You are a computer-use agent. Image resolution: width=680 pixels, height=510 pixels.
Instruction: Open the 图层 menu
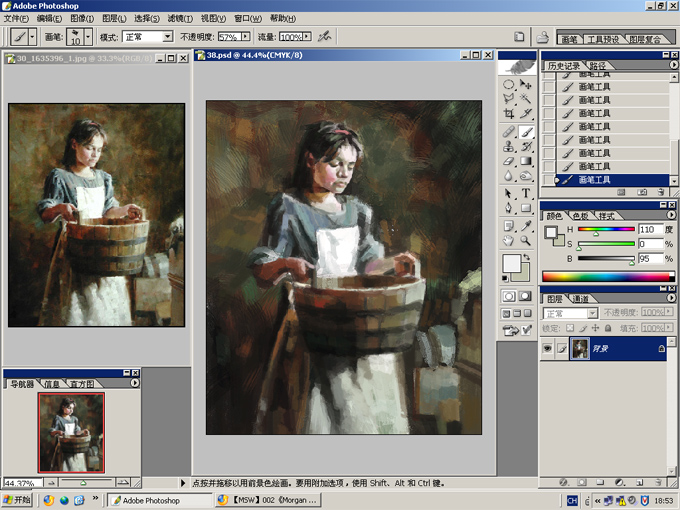tap(114, 18)
